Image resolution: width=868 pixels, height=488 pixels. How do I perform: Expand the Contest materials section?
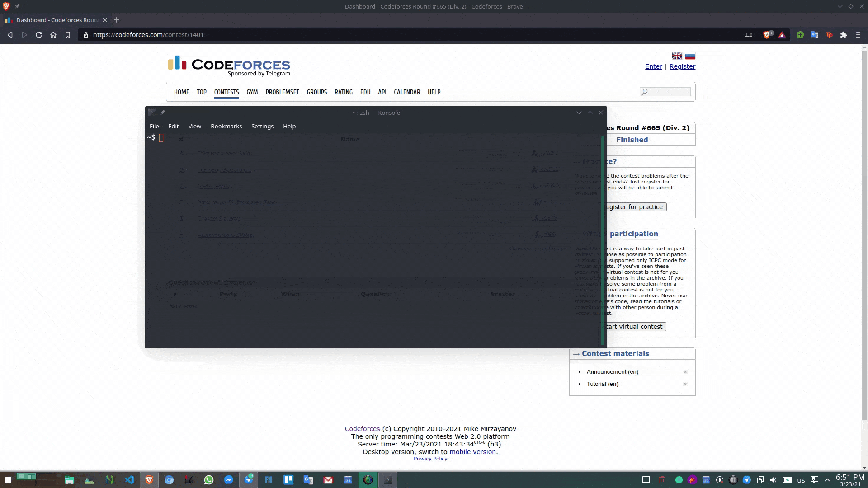[x=576, y=353]
